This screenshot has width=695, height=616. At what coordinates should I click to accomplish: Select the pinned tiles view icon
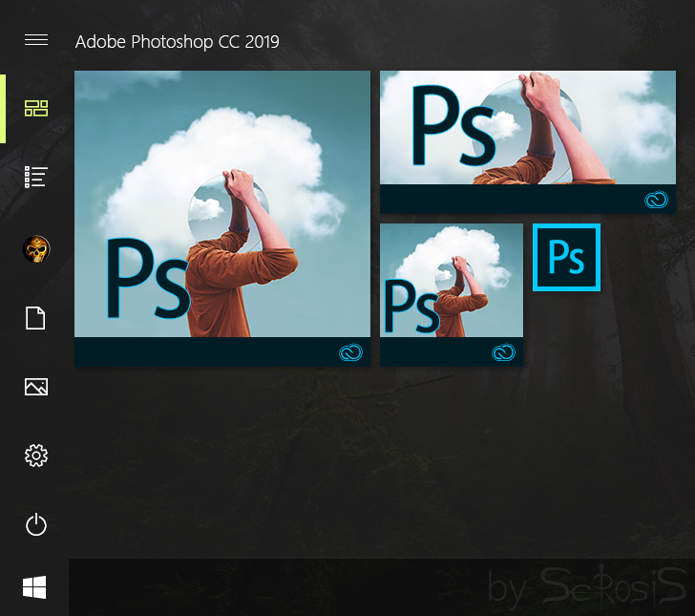(x=36, y=108)
